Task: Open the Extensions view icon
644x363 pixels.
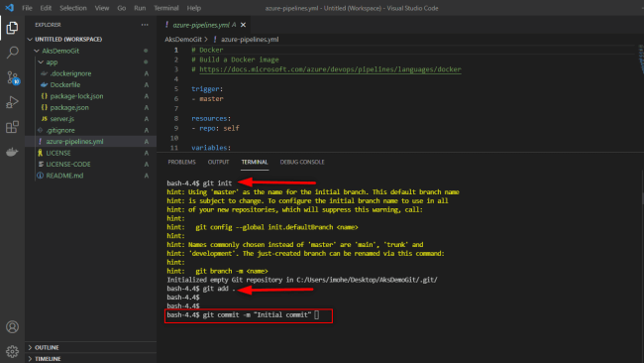Action: click(12, 127)
